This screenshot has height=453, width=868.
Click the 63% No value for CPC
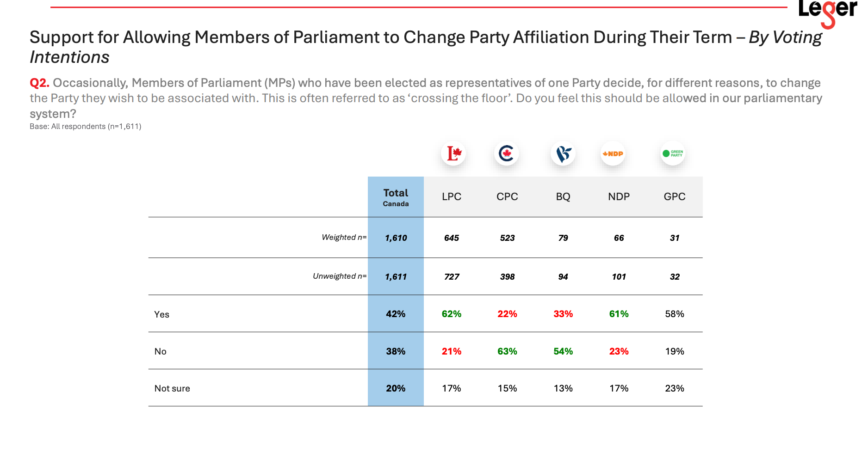(507, 352)
